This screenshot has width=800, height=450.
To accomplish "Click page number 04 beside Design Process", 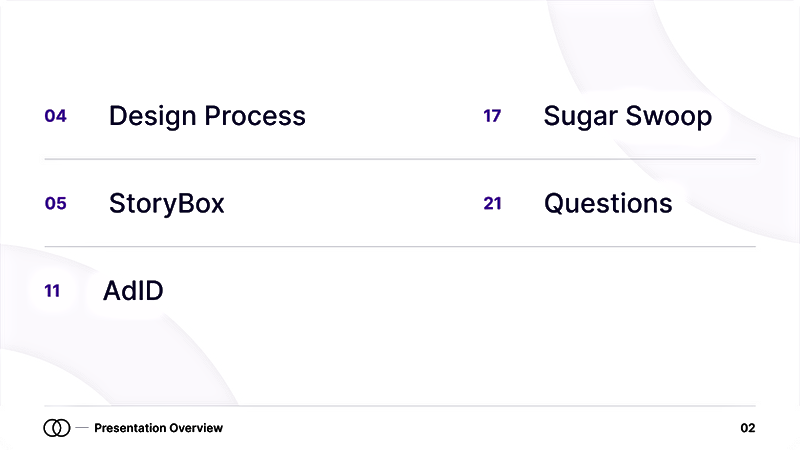I will pyautogui.click(x=55, y=116).
